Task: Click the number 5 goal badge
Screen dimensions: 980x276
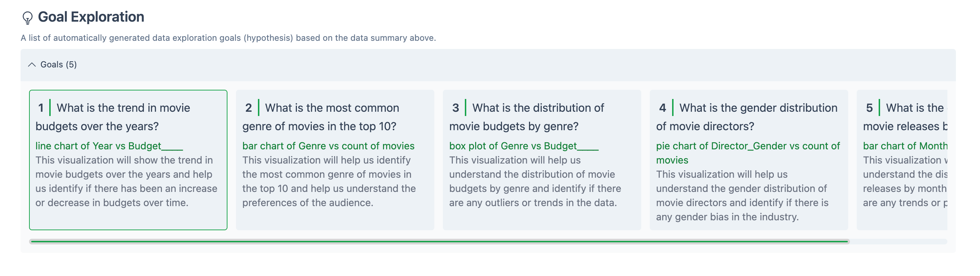Action: [x=869, y=108]
